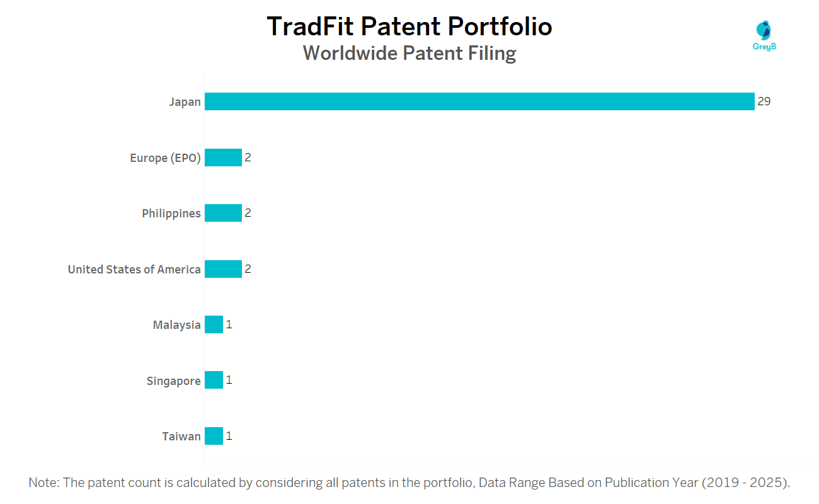Viewport: 819px width, 504px height.
Task: Select the United States of America bar
Action: click(x=223, y=269)
